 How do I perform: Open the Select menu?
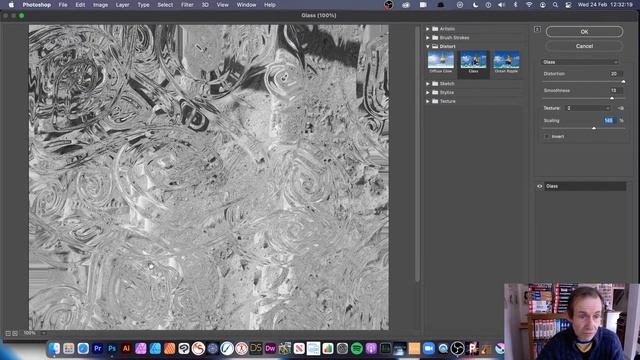click(165, 5)
